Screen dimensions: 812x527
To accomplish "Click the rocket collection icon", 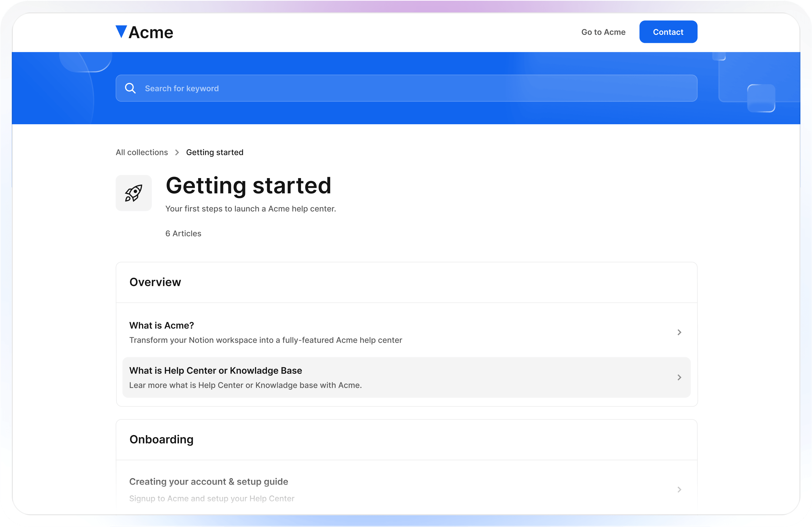I will pyautogui.click(x=133, y=193).
